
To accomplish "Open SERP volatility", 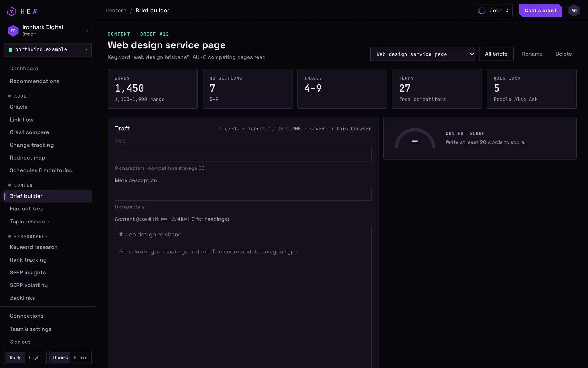I will coord(48,285).
